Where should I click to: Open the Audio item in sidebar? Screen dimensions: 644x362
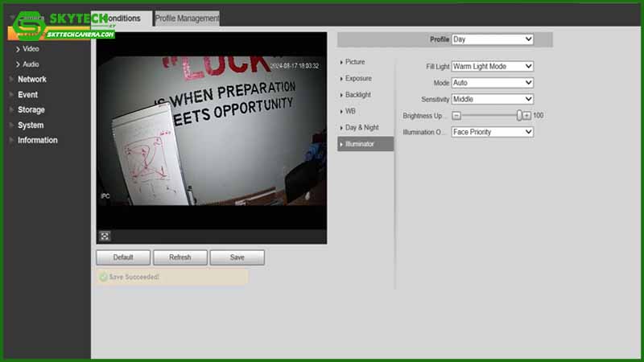point(31,64)
